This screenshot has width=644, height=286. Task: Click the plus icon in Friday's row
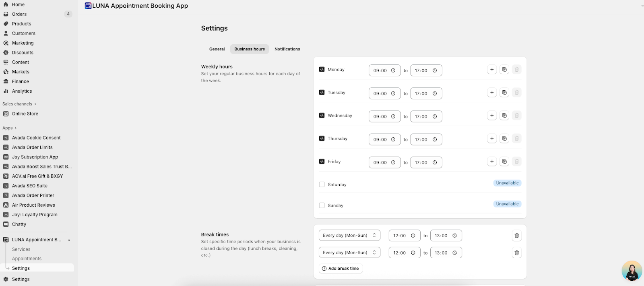[x=492, y=162]
